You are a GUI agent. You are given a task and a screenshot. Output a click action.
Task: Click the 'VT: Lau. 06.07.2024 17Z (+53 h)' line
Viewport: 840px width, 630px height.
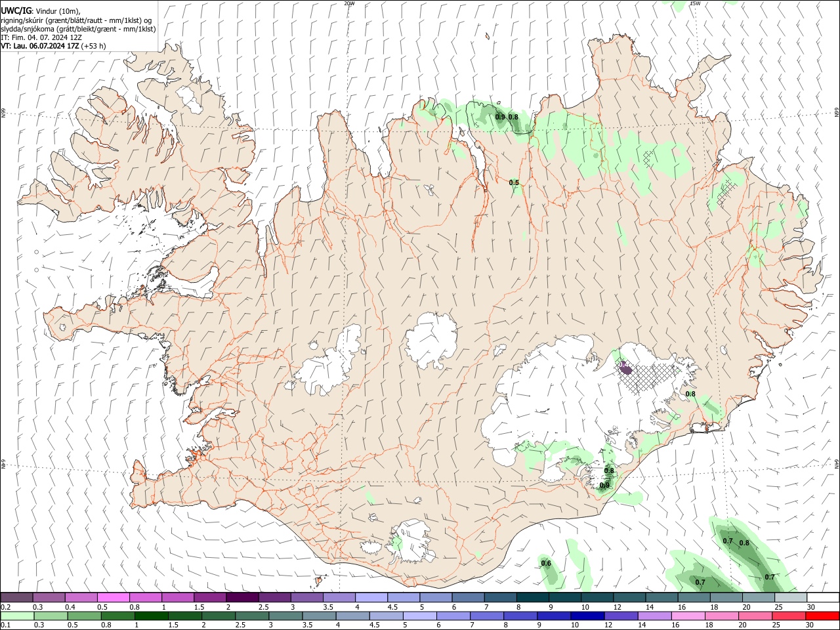coord(53,46)
